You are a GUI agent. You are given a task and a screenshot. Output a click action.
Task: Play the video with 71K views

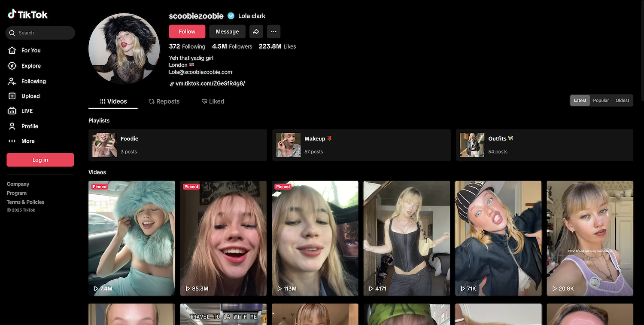coord(498,238)
